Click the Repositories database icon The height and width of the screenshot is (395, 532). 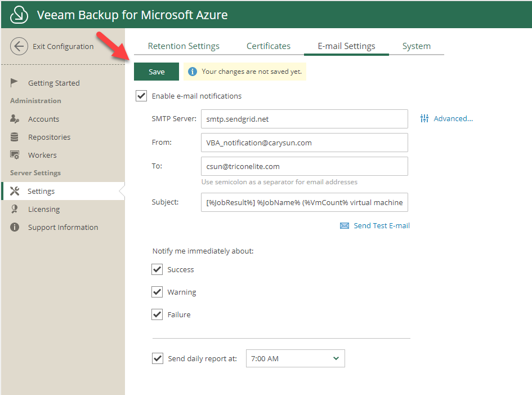[x=14, y=137]
